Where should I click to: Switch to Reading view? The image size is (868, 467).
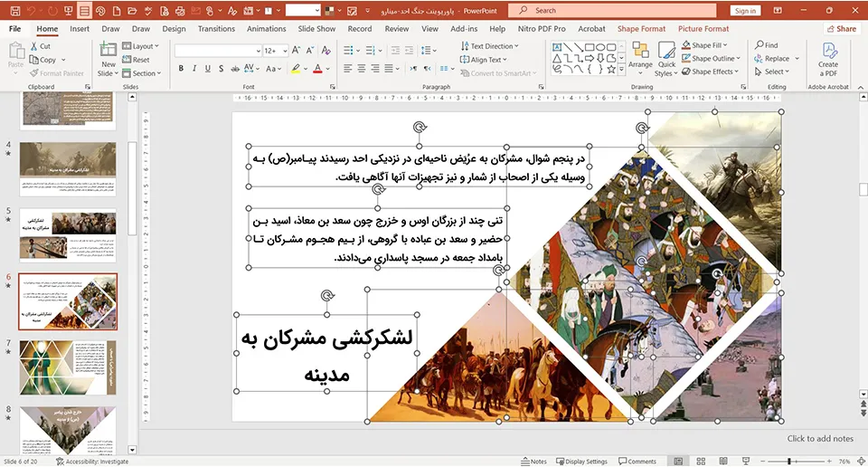pos(723,461)
